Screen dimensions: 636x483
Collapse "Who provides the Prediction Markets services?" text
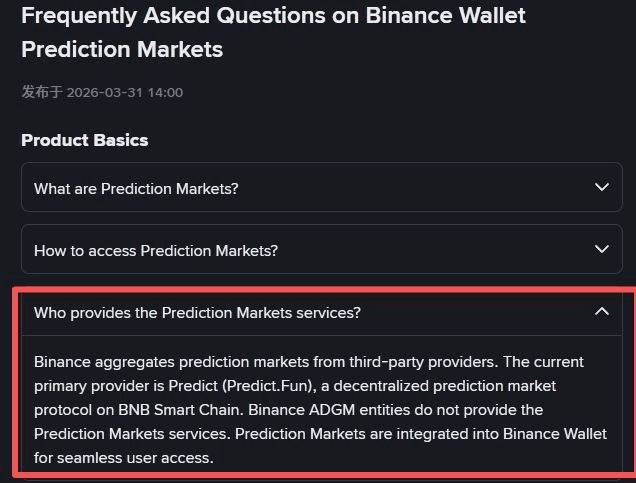coord(197,313)
